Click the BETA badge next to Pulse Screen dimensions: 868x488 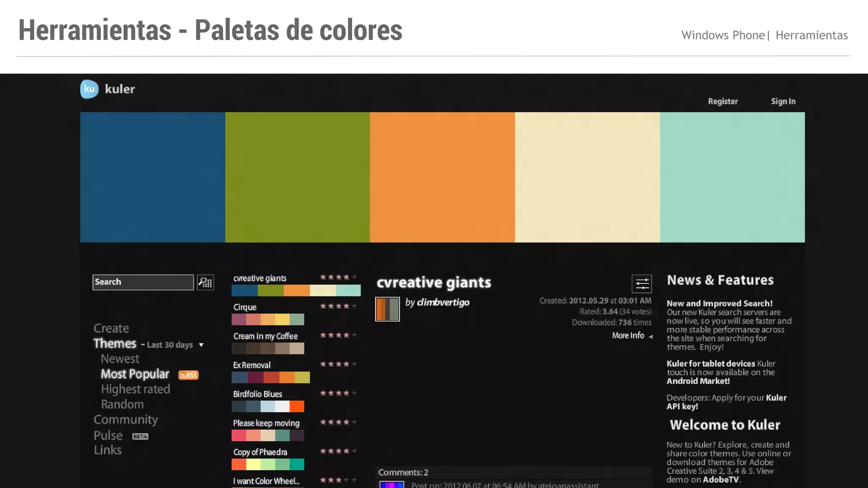tap(140, 436)
